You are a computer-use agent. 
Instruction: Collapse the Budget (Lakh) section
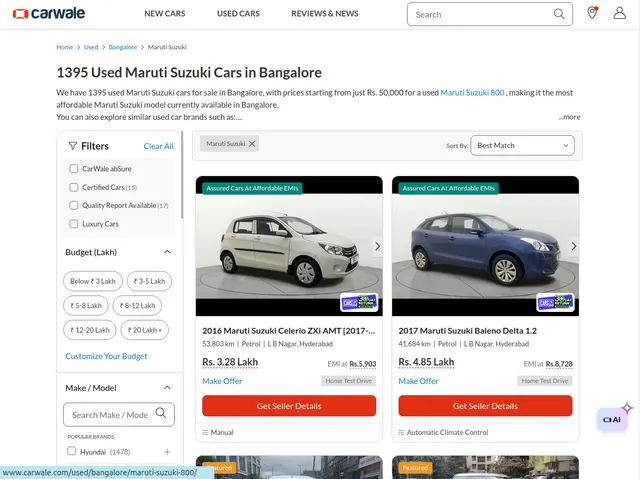tap(167, 252)
